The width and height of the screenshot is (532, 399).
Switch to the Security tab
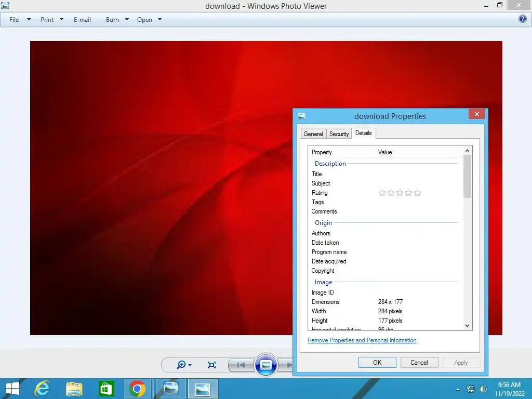click(339, 134)
